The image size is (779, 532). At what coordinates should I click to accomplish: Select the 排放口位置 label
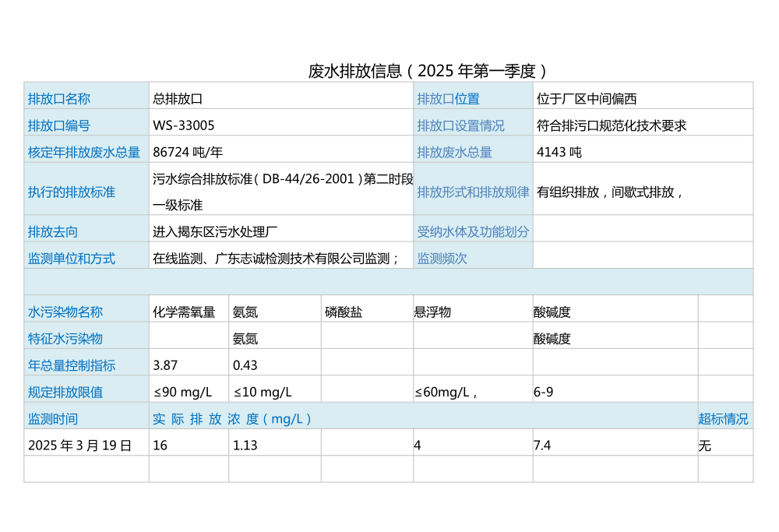point(448,99)
